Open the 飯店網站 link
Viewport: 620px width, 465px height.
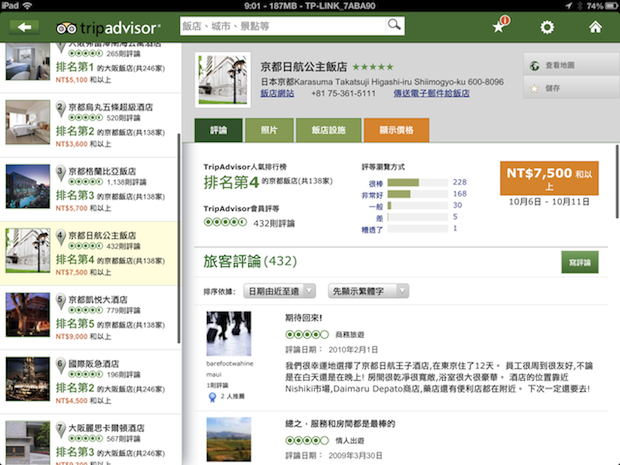pyautogui.click(x=277, y=93)
